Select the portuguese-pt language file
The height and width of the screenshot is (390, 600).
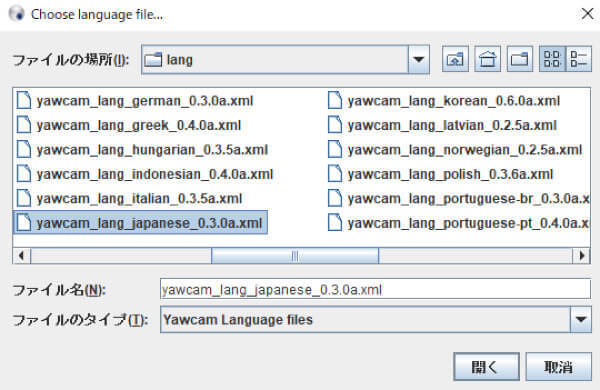pos(458,224)
